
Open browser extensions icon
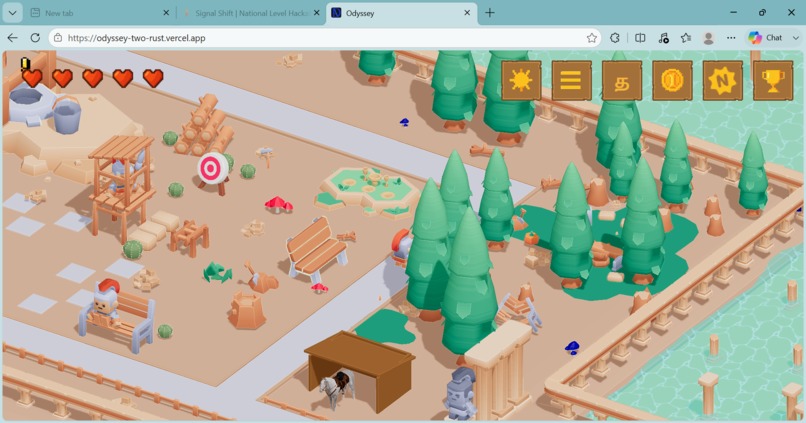point(615,38)
